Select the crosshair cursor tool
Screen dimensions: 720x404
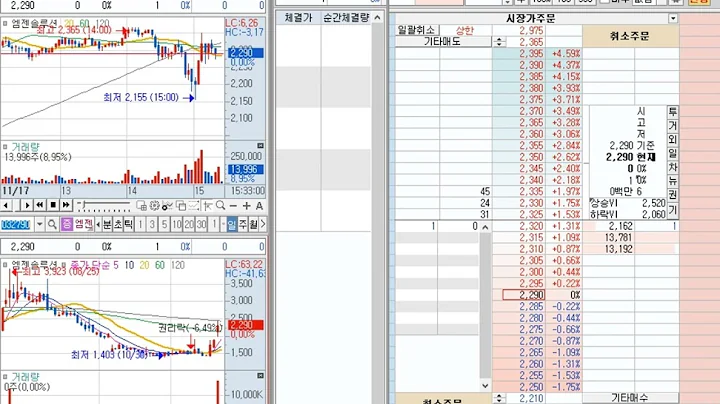pyautogui.click(x=208, y=206)
